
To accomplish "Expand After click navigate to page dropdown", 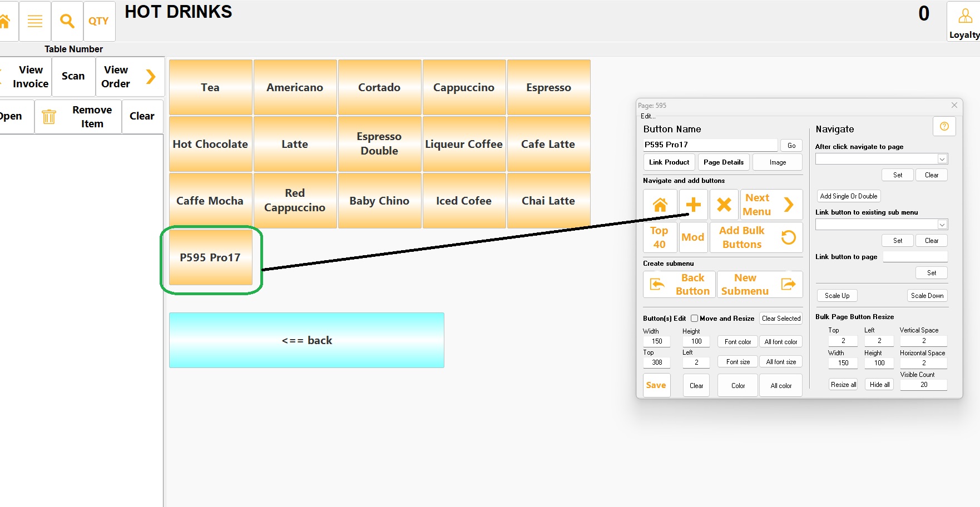I will pyautogui.click(x=942, y=160).
